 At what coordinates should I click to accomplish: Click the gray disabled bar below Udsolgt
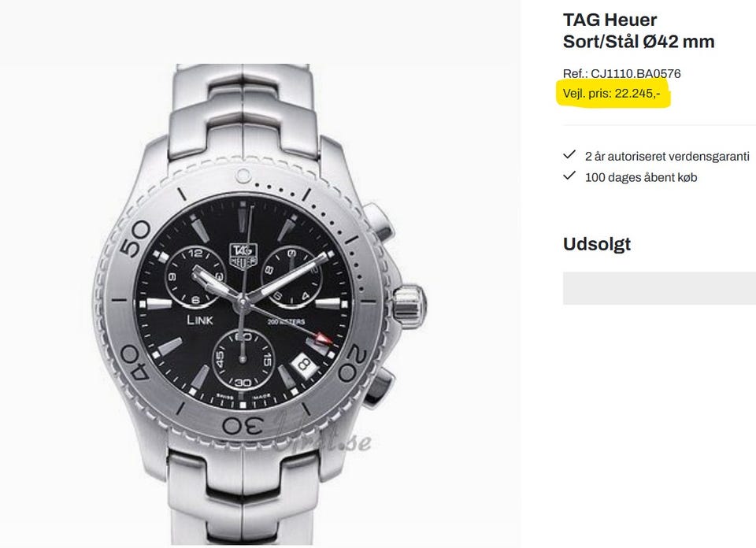point(659,288)
